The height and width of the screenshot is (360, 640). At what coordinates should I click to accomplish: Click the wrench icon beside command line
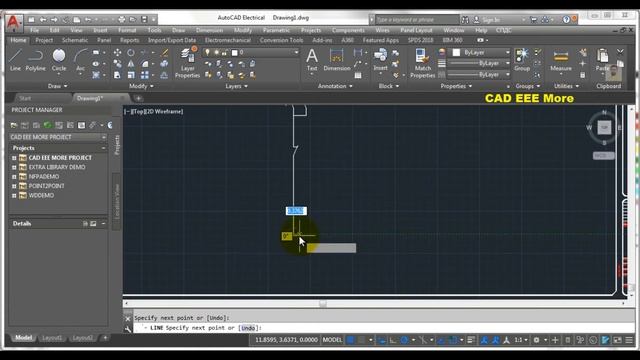(128, 328)
